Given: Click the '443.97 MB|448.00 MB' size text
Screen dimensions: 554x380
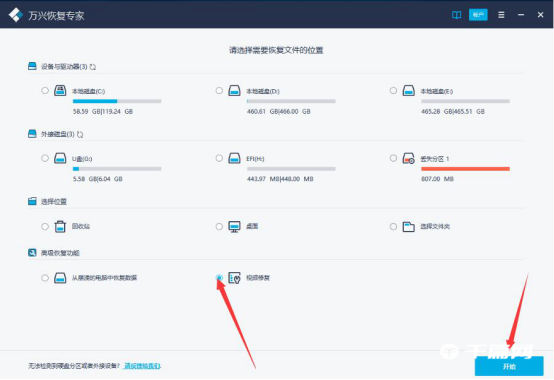Looking at the screenshot, I should coord(280,179).
